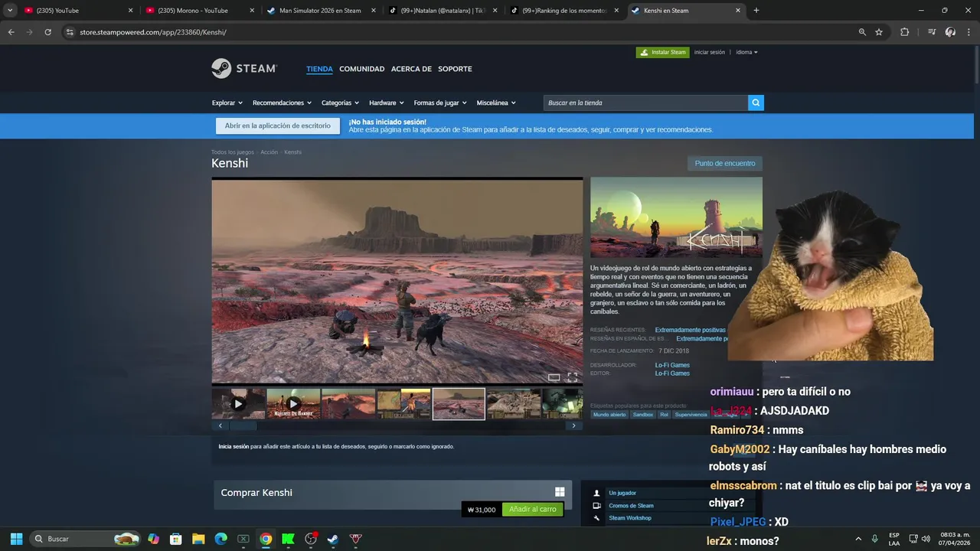Open the Kenshi screenshot in fullscreen view

(x=572, y=377)
